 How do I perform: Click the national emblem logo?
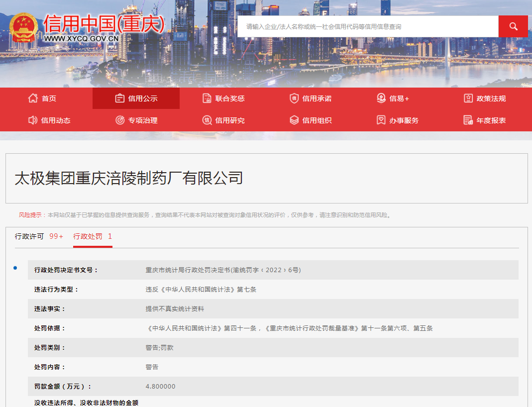(x=23, y=28)
